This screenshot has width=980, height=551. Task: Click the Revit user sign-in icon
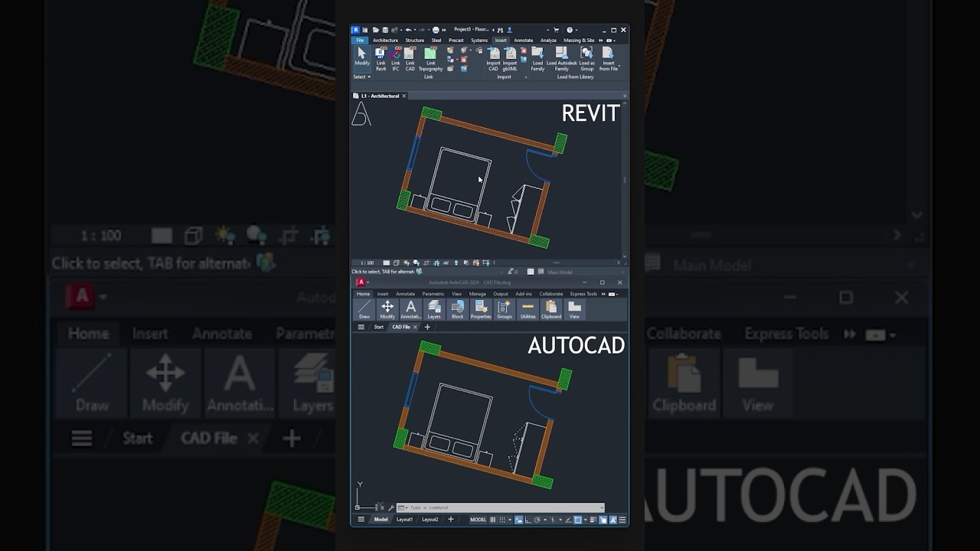[510, 30]
